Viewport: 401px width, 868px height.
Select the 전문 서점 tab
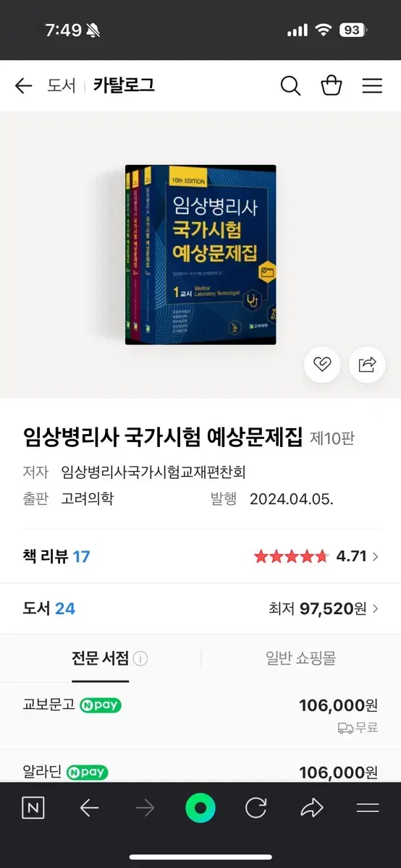(x=100, y=658)
